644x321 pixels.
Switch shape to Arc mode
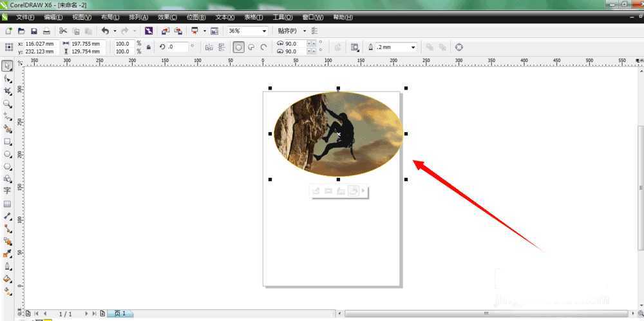click(x=263, y=47)
